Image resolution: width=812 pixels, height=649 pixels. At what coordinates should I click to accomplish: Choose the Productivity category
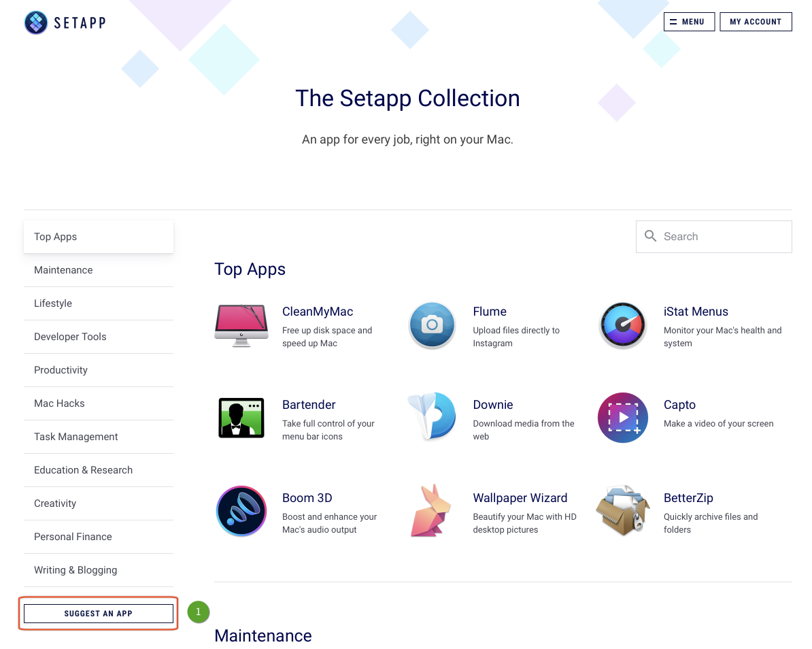click(61, 370)
